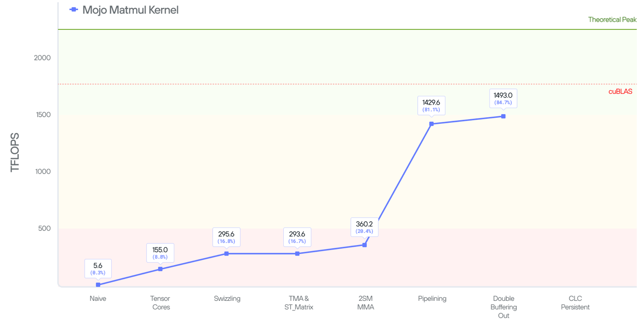
Task: Toggle the Mojo Matmul Kernel legend entry
Action: 130,10
